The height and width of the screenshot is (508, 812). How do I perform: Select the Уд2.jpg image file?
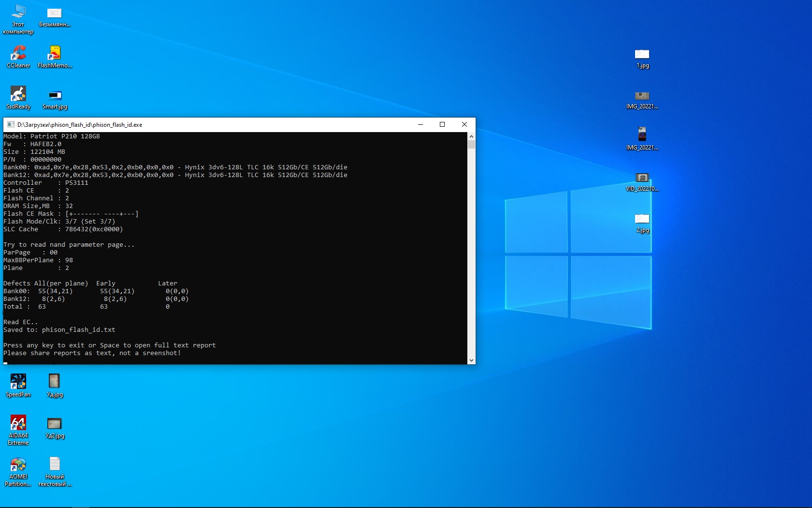pos(55,428)
